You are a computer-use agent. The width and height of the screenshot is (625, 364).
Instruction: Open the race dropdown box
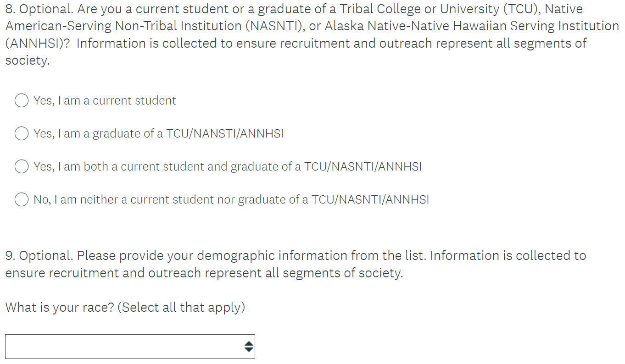click(124, 347)
